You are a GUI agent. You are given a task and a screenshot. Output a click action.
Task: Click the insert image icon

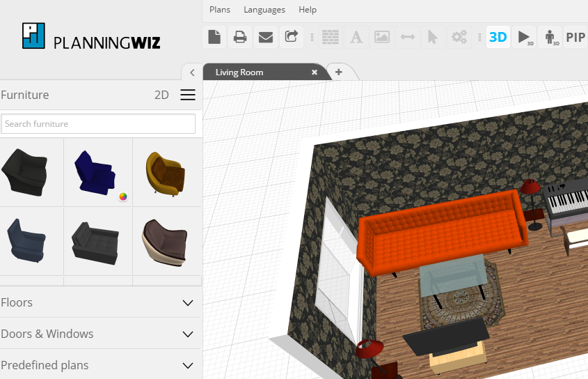[382, 37]
